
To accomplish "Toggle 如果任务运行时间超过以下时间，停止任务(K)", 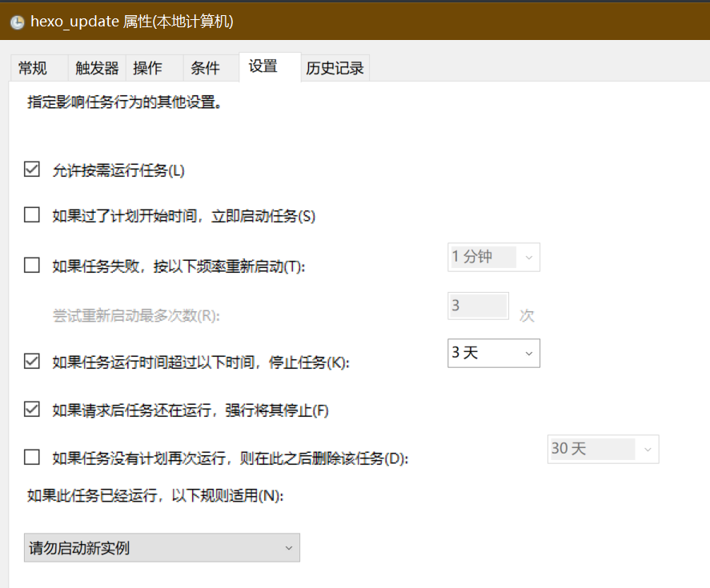I will tap(32, 362).
